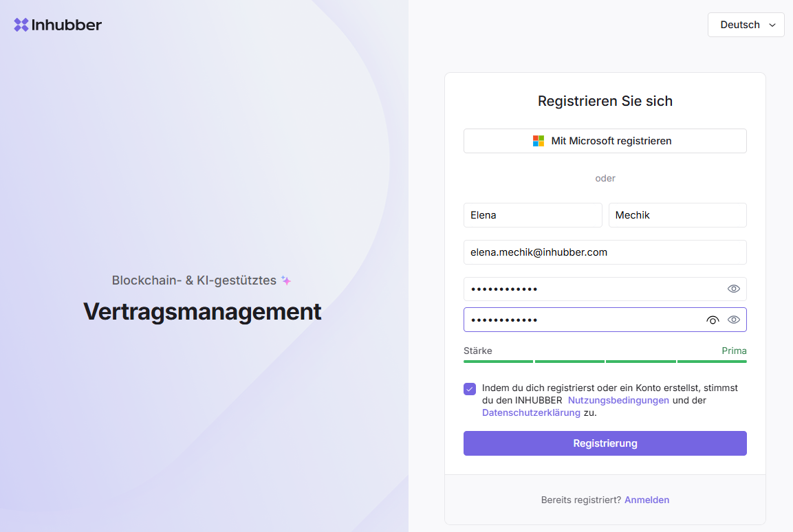
Task: Click the dark browser-native reveal eye in confirm field
Action: 713,320
